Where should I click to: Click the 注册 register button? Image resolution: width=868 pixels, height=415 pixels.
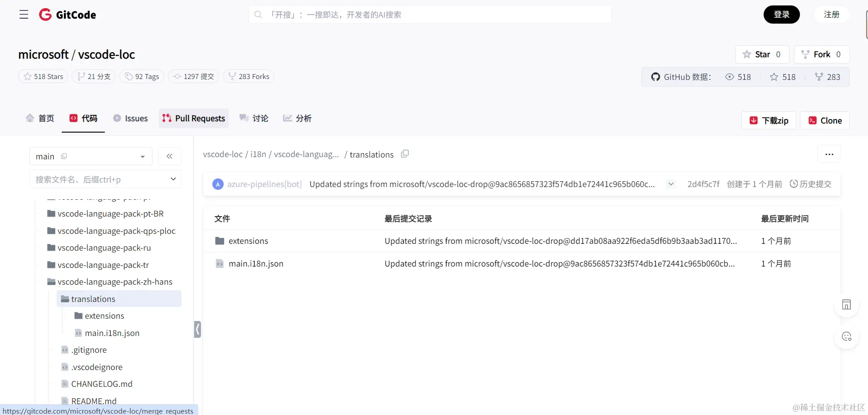(x=832, y=15)
